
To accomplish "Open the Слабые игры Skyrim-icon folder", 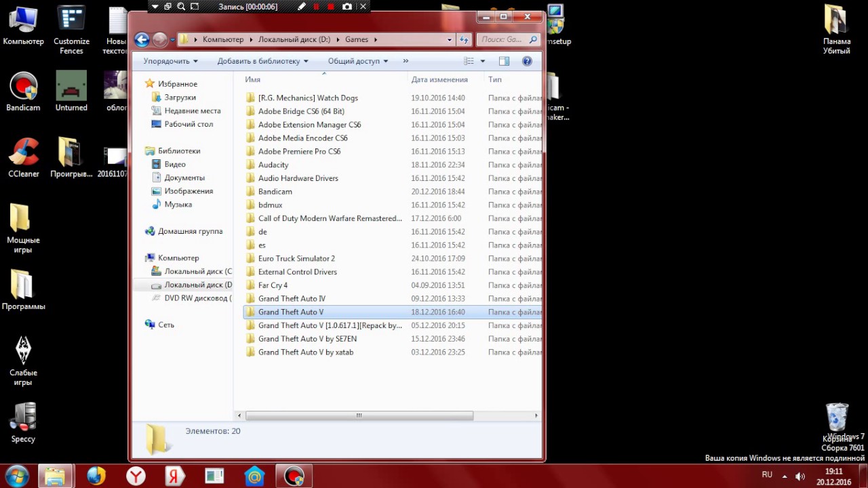I will (23, 361).
